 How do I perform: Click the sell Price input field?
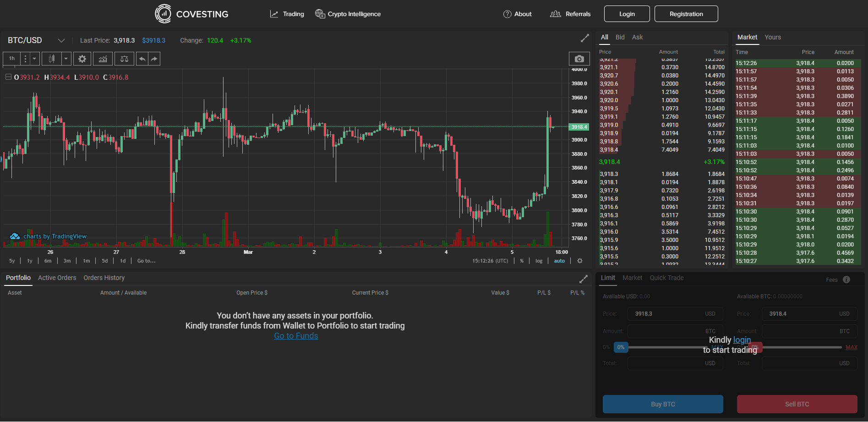point(809,314)
